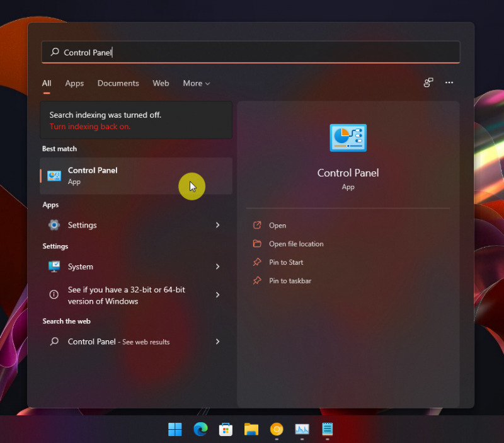Click the web search magnifier icon
The height and width of the screenshot is (443, 504).
(54, 341)
